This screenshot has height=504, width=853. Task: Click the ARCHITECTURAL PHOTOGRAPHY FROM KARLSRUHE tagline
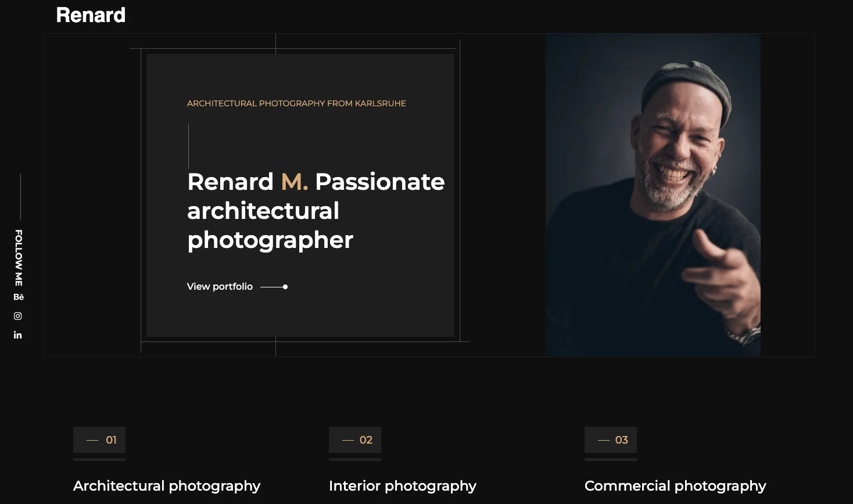296,103
